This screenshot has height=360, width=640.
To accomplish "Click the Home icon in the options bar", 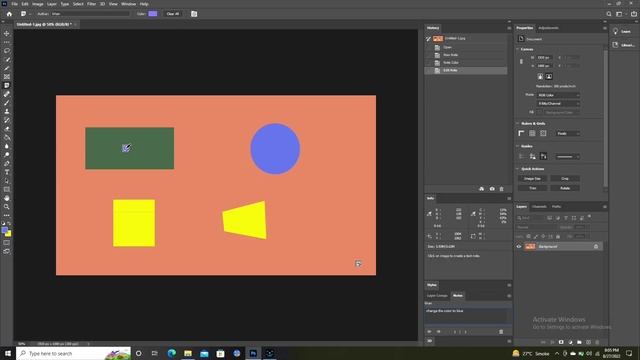I will point(9,14).
